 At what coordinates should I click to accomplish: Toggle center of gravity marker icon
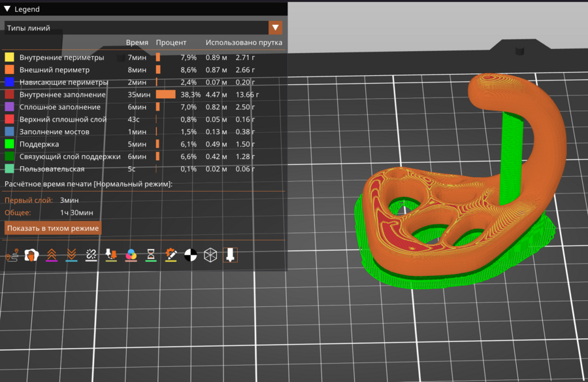click(191, 255)
